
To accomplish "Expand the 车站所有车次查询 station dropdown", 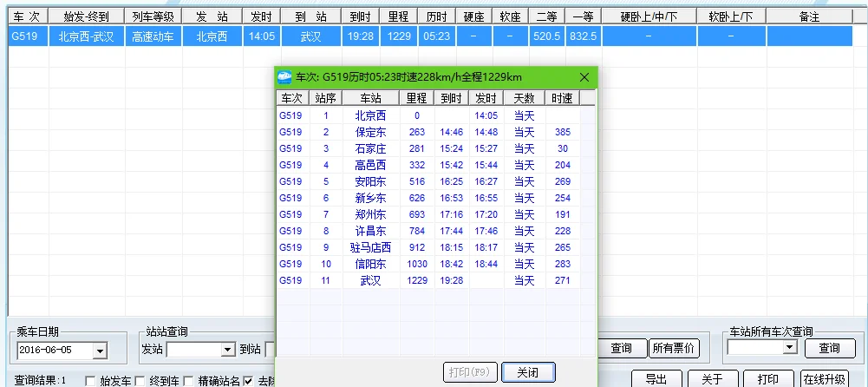I will coord(790,347).
